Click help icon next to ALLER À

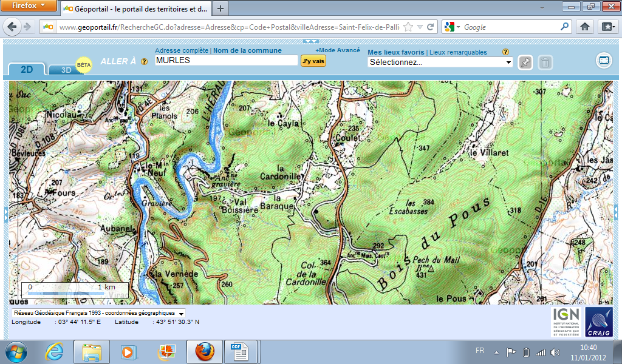pos(145,62)
